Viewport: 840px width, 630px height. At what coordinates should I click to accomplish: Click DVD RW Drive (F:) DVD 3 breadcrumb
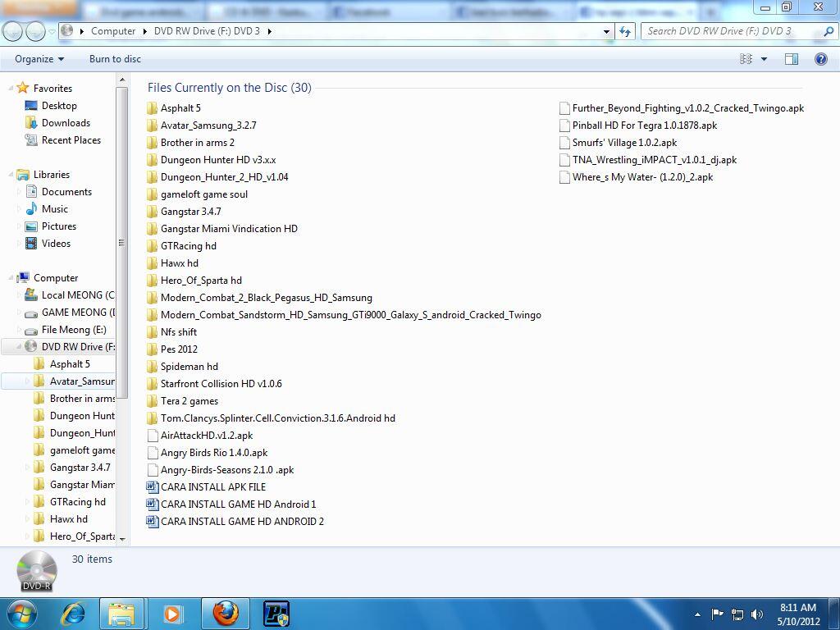click(x=207, y=31)
